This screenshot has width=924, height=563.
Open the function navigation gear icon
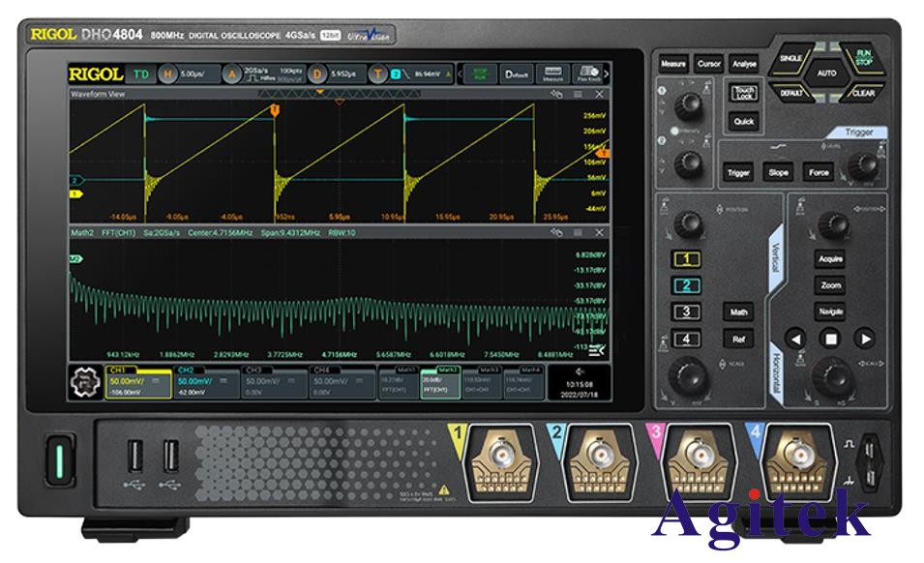click(x=83, y=385)
